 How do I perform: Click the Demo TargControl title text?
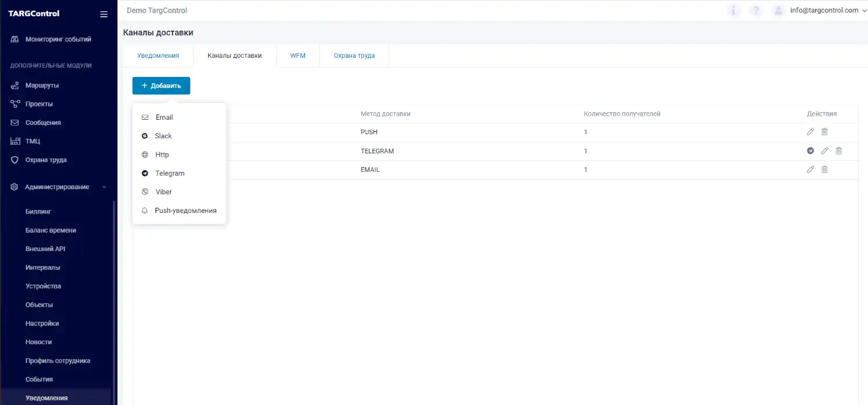pos(157,10)
